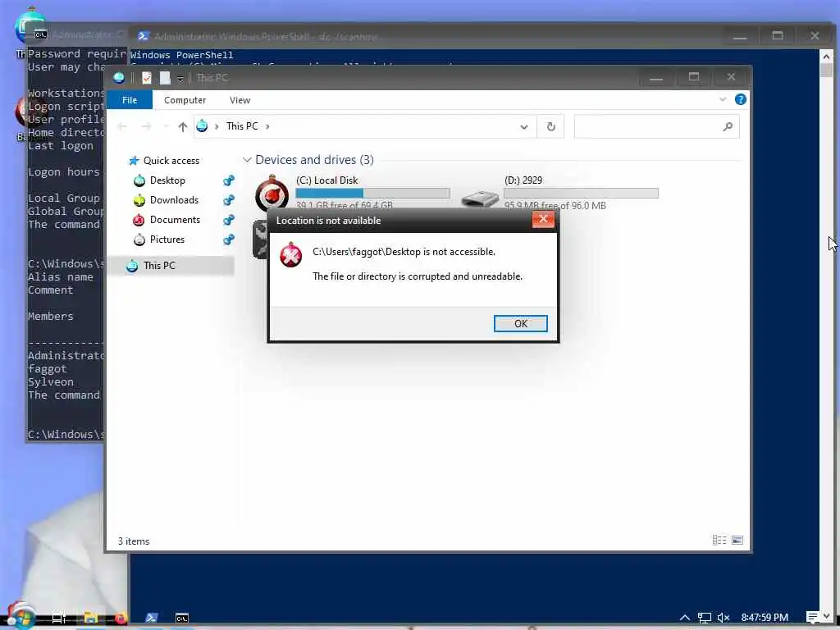
Task: Open Pictures in Quick access
Action: tap(167, 240)
